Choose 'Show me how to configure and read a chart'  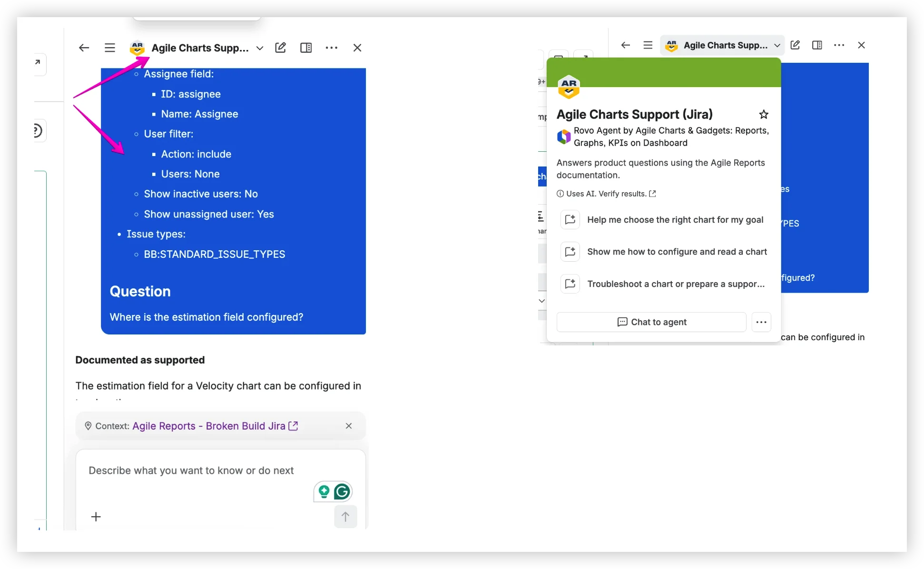pos(664,252)
